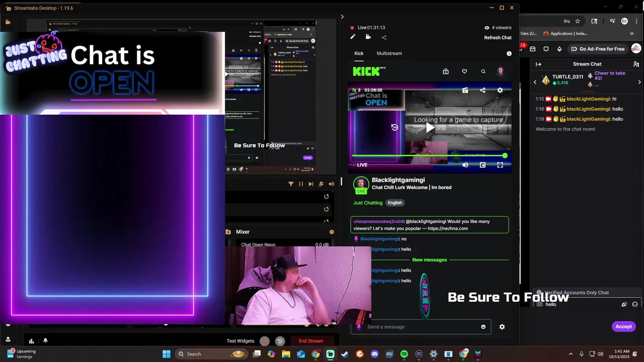Bookmark the page with the star icon
Image resolution: width=644 pixels, height=362 pixels.
578,21
